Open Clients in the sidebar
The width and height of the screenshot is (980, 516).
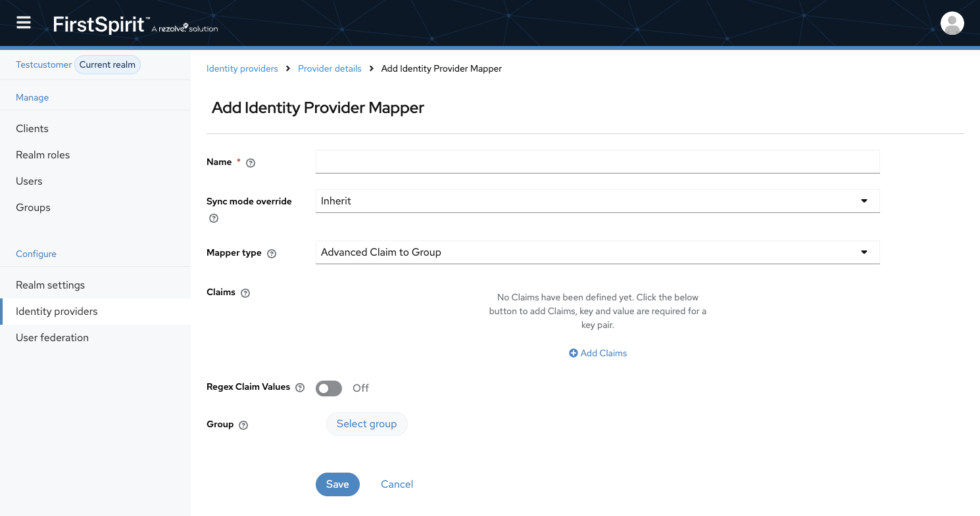[x=95, y=129]
